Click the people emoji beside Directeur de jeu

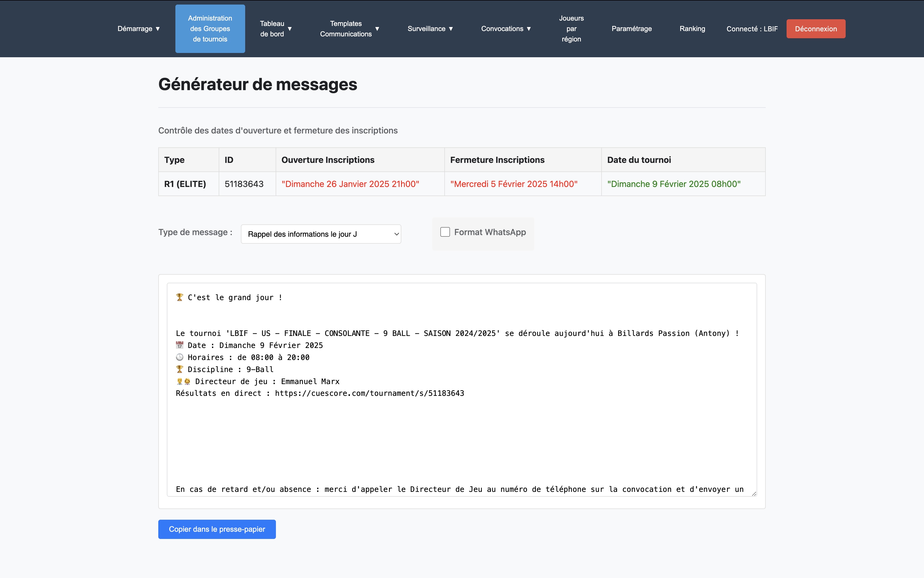183,381
